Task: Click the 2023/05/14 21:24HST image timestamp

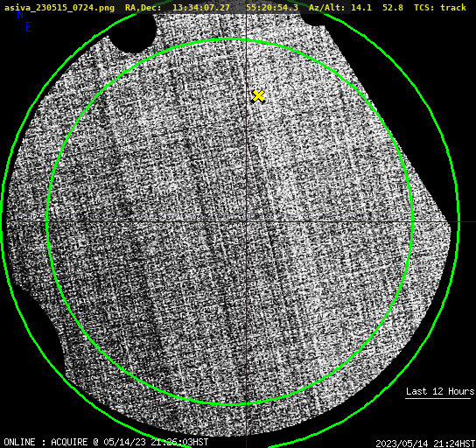Action: pyautogui.click(x=425, y=444)
